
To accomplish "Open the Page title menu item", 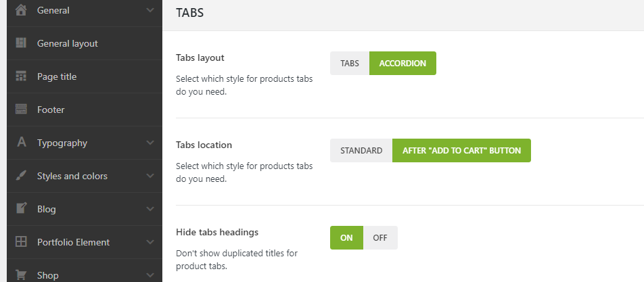I will 57,76.
